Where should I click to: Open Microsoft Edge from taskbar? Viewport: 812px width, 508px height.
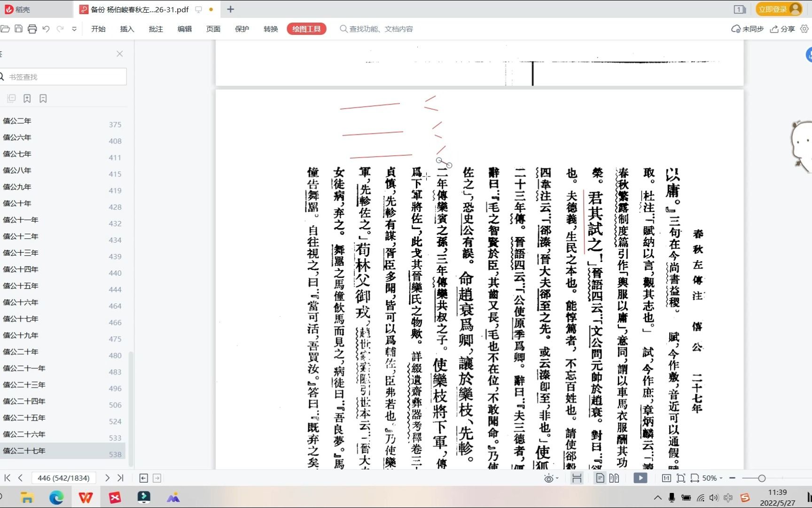pos(56,498)
